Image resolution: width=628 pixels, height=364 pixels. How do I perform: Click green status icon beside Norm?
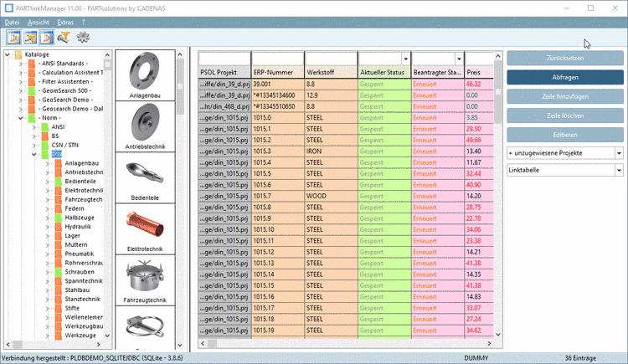pyautogui.click(x=32, y=118)
